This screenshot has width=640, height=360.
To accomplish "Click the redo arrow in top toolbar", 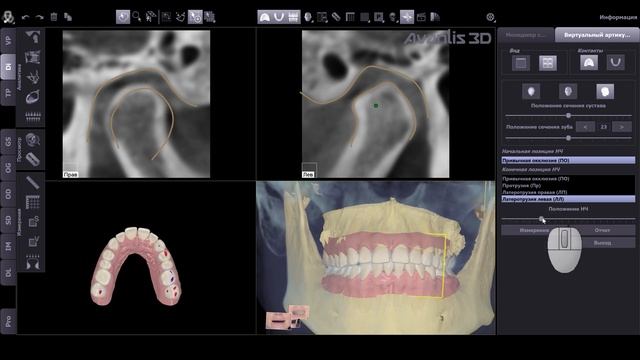I will (39, 17).
